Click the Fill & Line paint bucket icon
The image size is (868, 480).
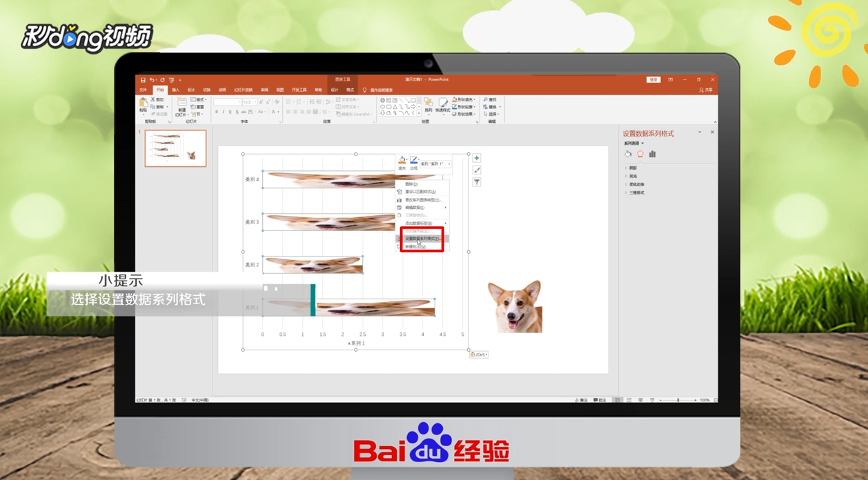coord(628,154)
